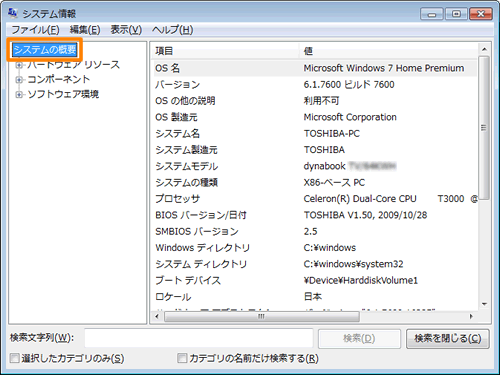Image resolution: width=500 pixels, height=375 pixels.
Task: Click the X86-ベース PC value
Action: pos(334,183)
